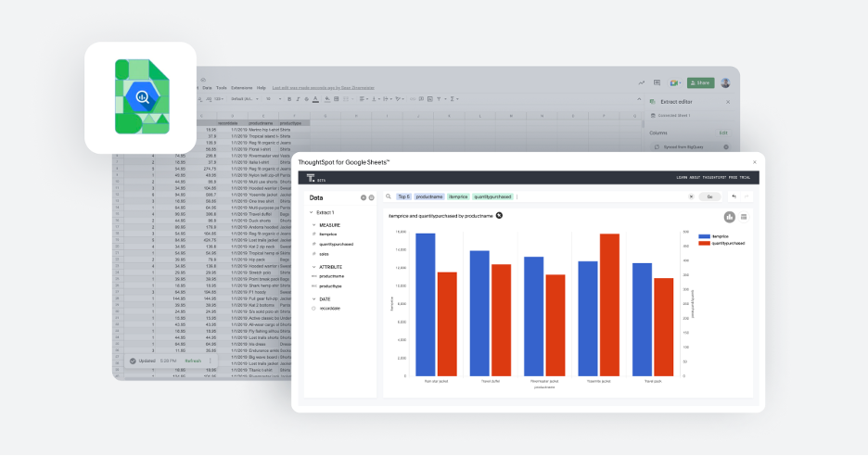Select recorddate in the DATE list
The width and height of the screenshot is (868, 456).
[330, 309]
